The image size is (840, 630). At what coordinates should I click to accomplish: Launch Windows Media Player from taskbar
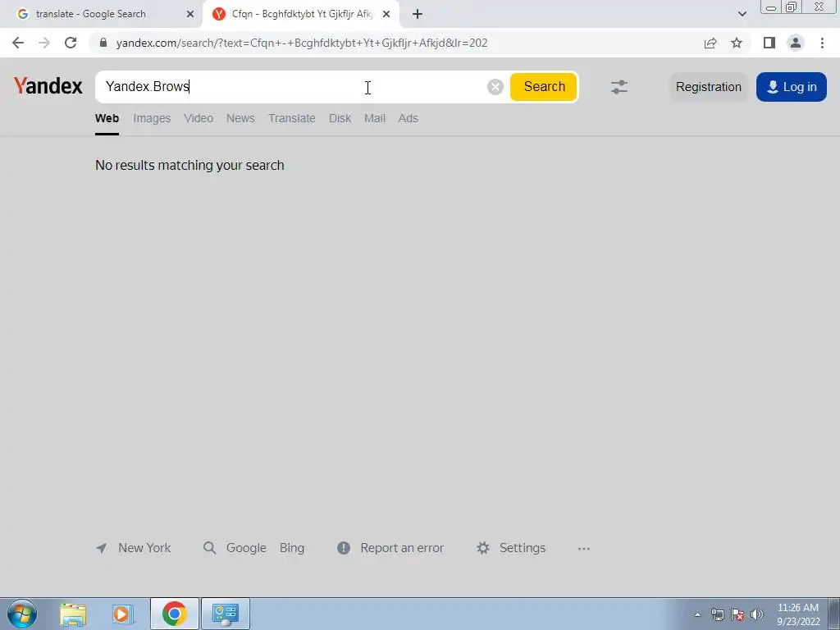click(123, 614)
